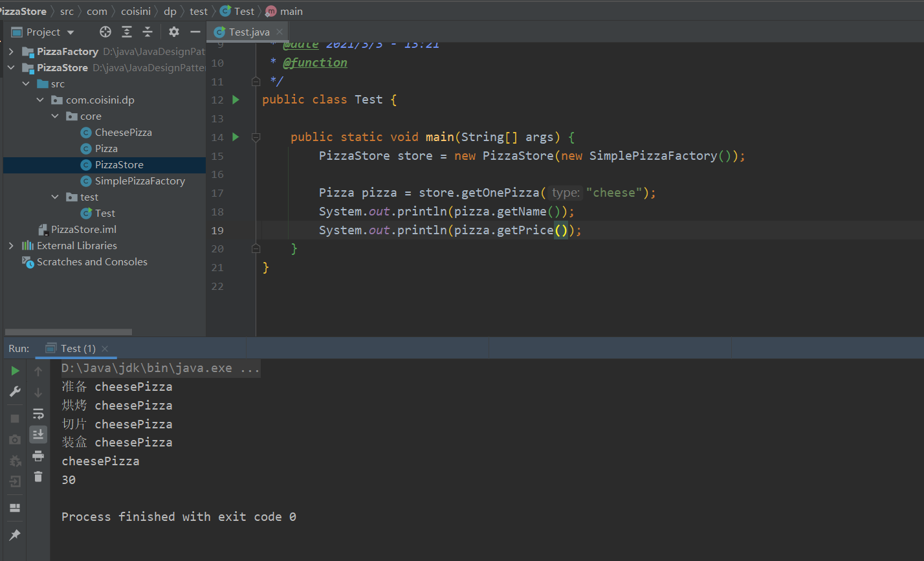The width and height of the screenshot is (924, 561).
Task: Click getName call on line 18
Action: pos(522,212)
